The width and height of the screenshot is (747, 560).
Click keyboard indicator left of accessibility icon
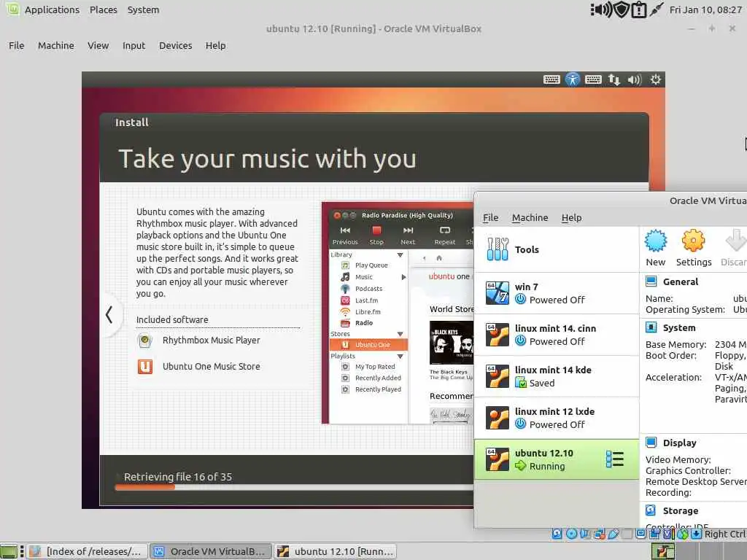coord(551,79)
